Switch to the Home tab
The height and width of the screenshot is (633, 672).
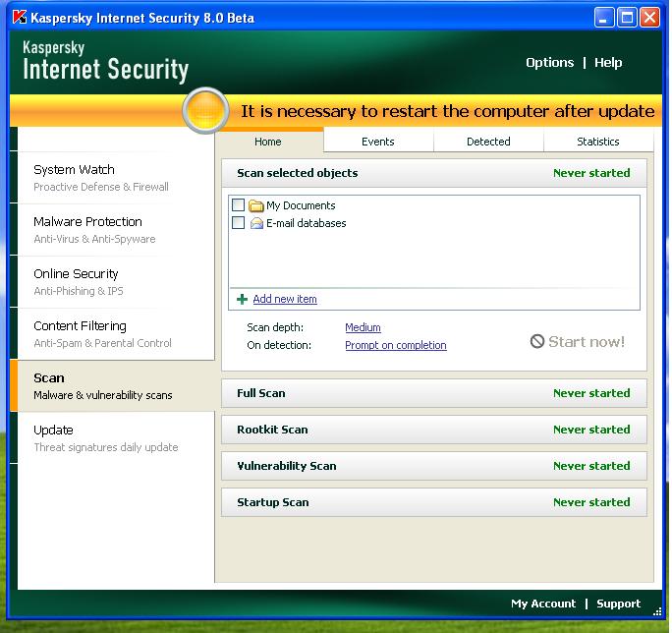coord(268,142)
